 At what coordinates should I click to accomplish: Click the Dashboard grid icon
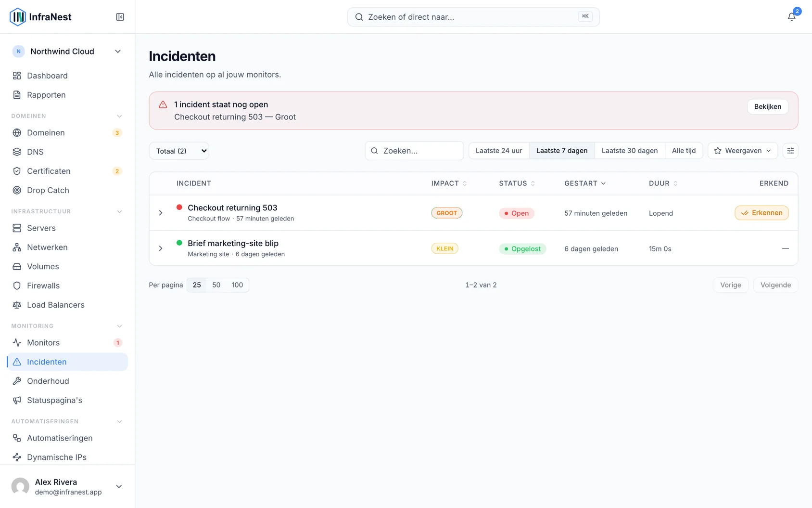click(x=17, y=76)
